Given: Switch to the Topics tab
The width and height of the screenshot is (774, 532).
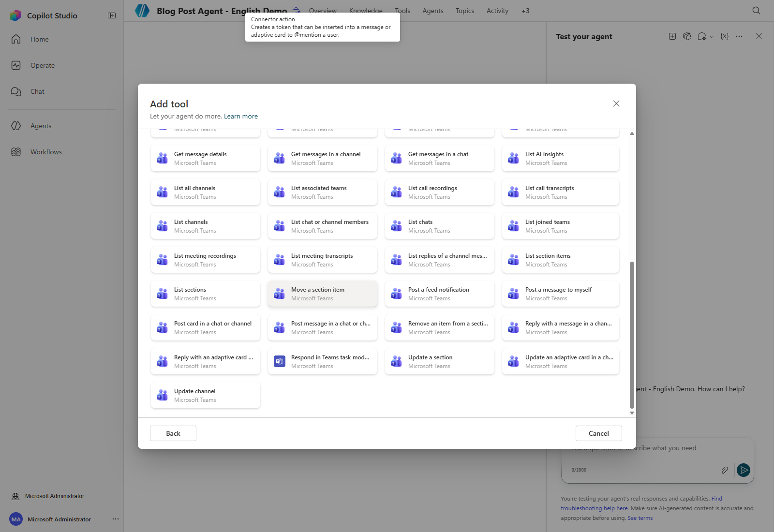Looking at the screenshot, I should coord(465,11).
